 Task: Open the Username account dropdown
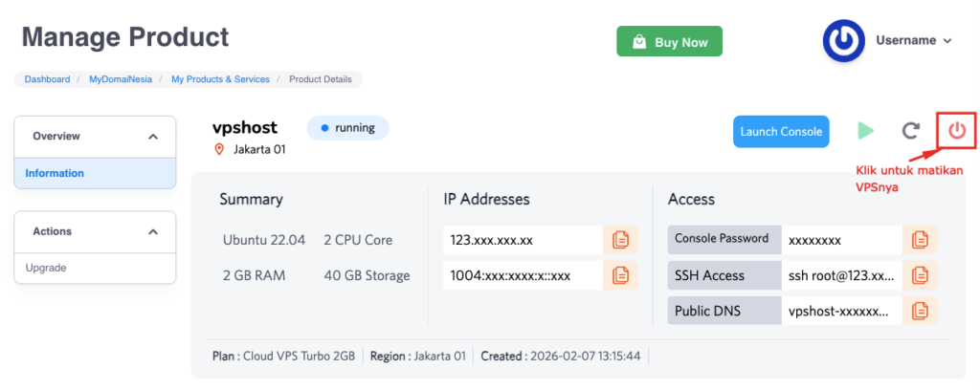tap(913, 40)
